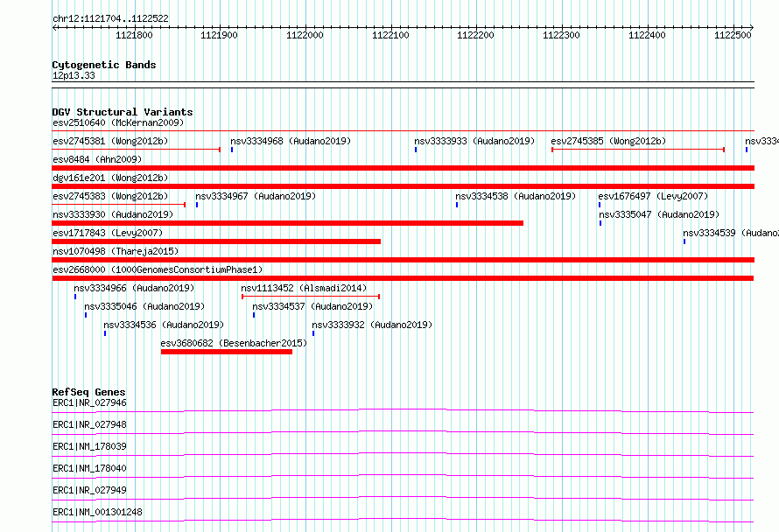Open the nsv3334539 variant label

point(731,233)
